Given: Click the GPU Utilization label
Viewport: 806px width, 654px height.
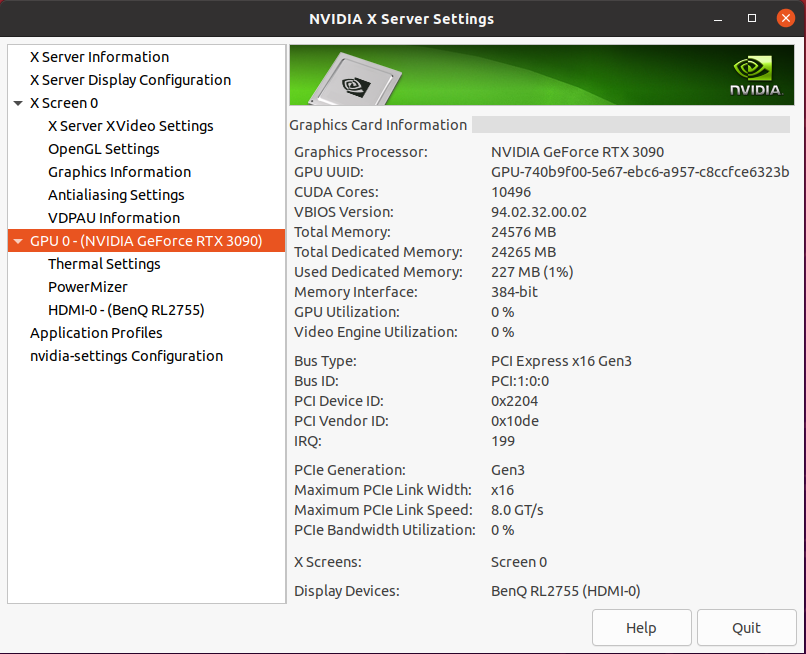Looking at the screenshot, I should [346, 312].
